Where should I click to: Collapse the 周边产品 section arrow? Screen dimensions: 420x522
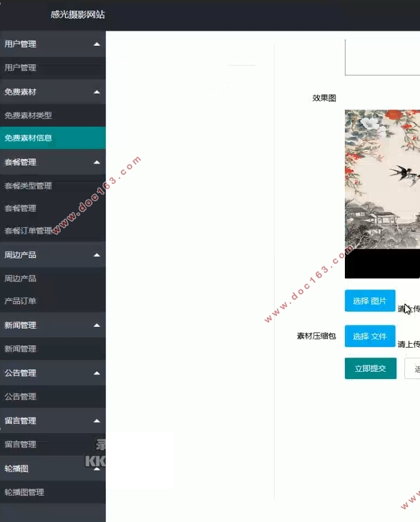(97, 255)
